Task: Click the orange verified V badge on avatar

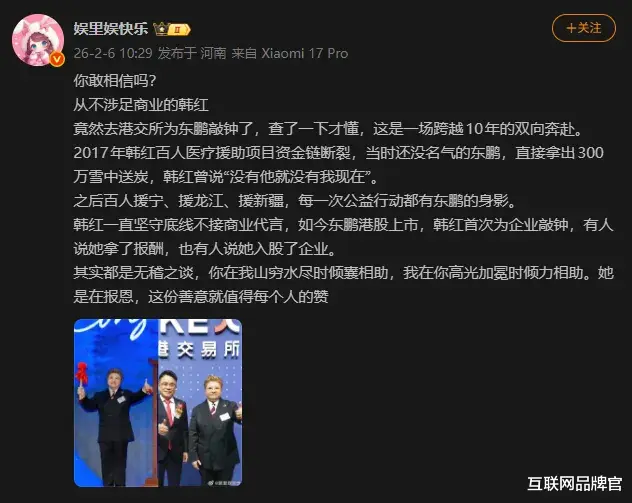Action: coord(57,60)
